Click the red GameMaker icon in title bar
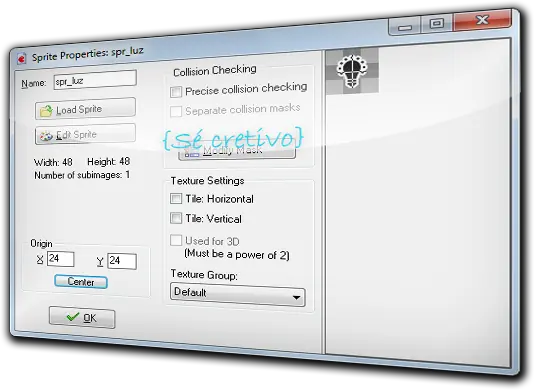 [x=21, y=59]
